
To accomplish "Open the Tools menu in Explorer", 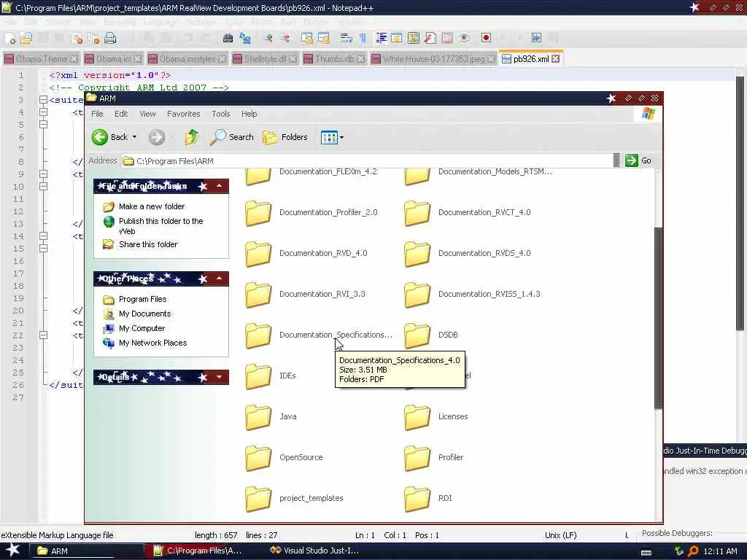I will (221, 114).
